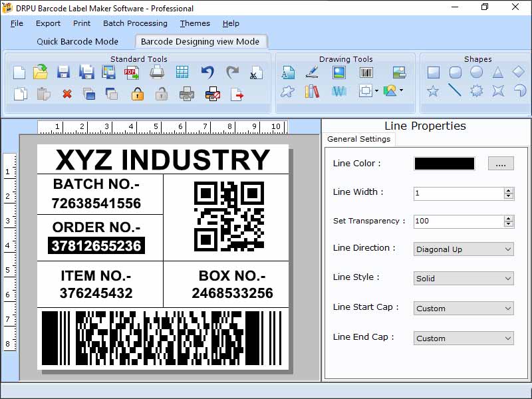The image size is (532, 399).
Task: Select the General Settings tab
Action: click(358, 139)
